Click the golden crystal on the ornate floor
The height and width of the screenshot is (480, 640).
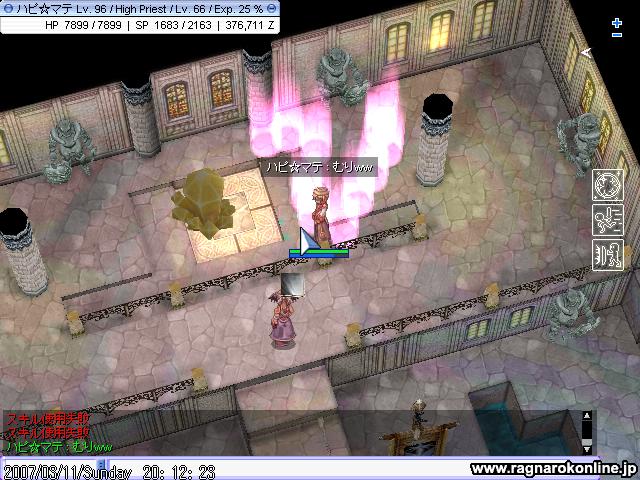[x=203, y=203]
